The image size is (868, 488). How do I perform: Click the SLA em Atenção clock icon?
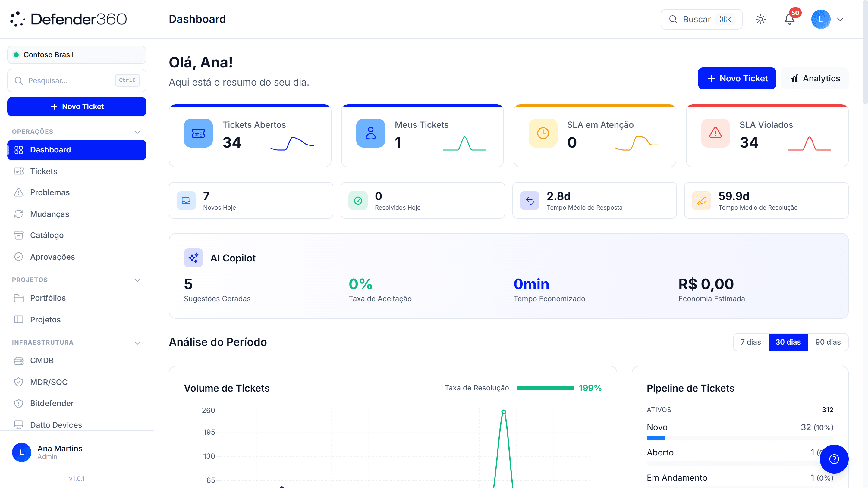pos(543,133)
